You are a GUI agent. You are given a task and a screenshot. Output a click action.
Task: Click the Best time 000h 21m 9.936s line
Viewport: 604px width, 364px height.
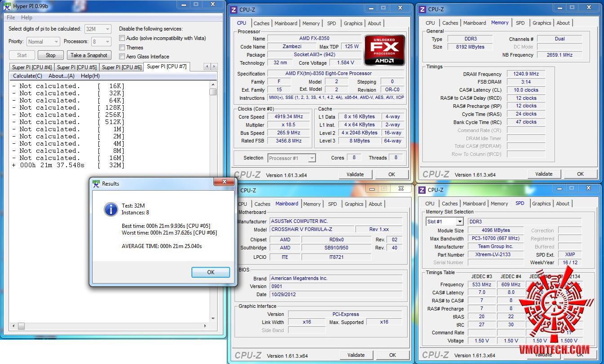[x=166, y=226]
